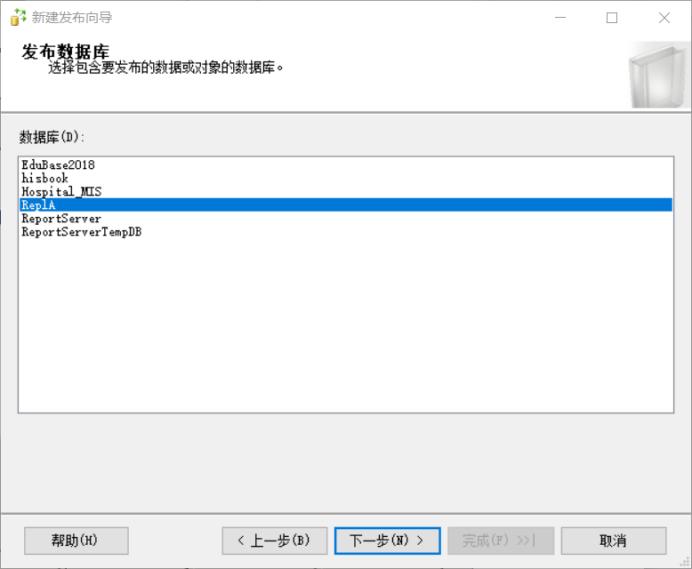Select the EduBase2018 database

coord(58,165)
